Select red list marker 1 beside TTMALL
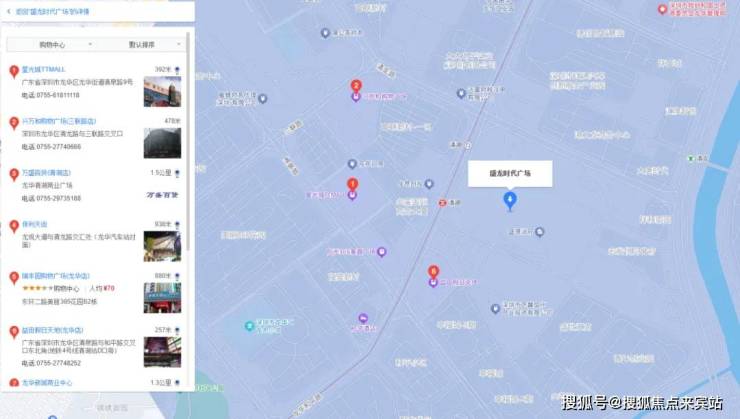 pyautogui.click(x=14, y=72)
